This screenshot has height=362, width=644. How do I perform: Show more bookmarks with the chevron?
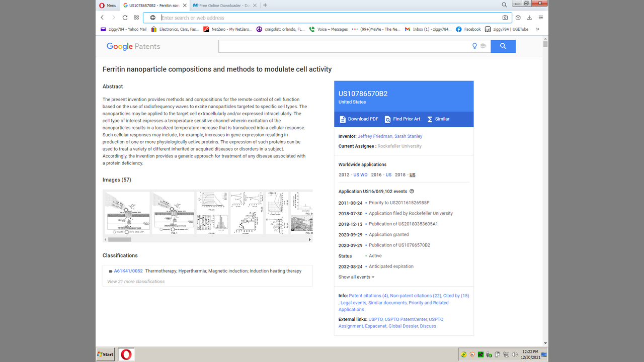[537, 29]
